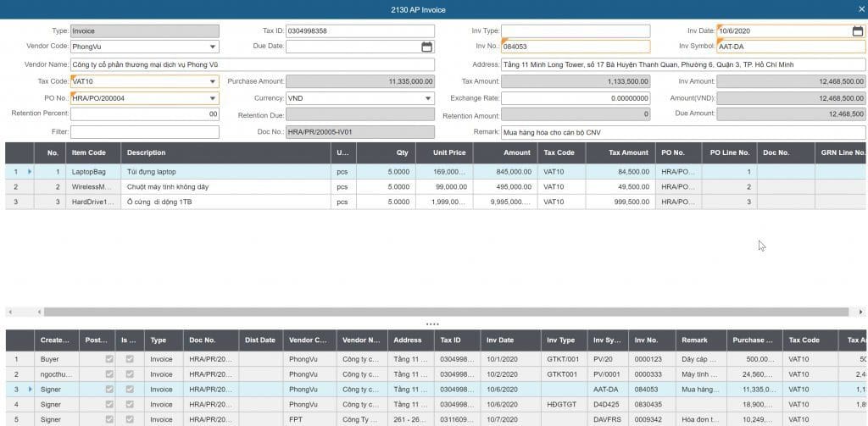Image resolution: width=868 pixels, height=426 pixels.
Task: Click the row arrow indicator beside LaptopBag
Action: click(30, 171)
